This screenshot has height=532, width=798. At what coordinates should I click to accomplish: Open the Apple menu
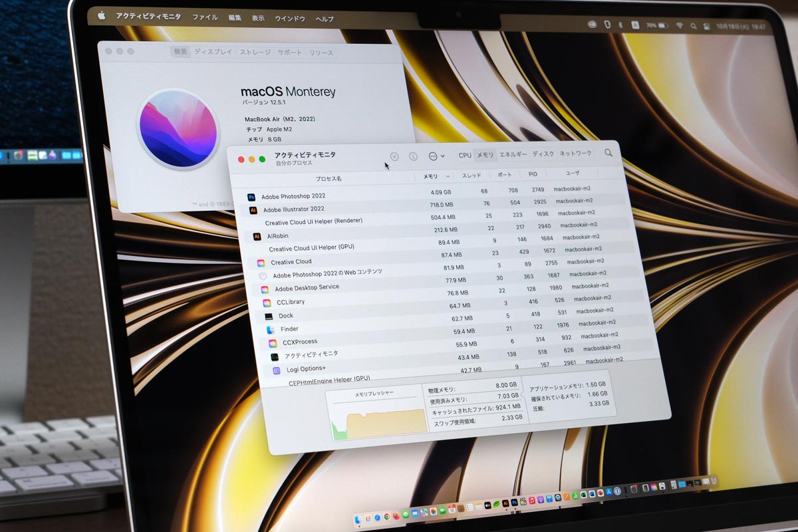click(102, 16)
